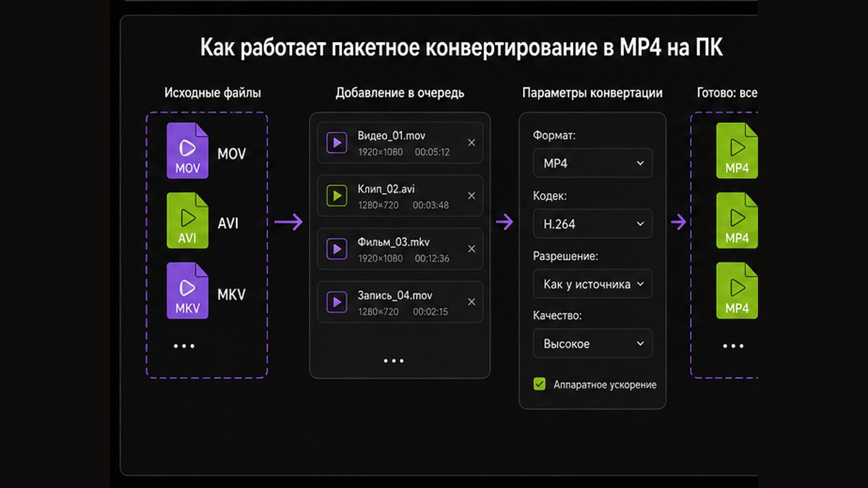868x488 pixels.
Task: Click the Качество: label
Action: coord(558,316)
